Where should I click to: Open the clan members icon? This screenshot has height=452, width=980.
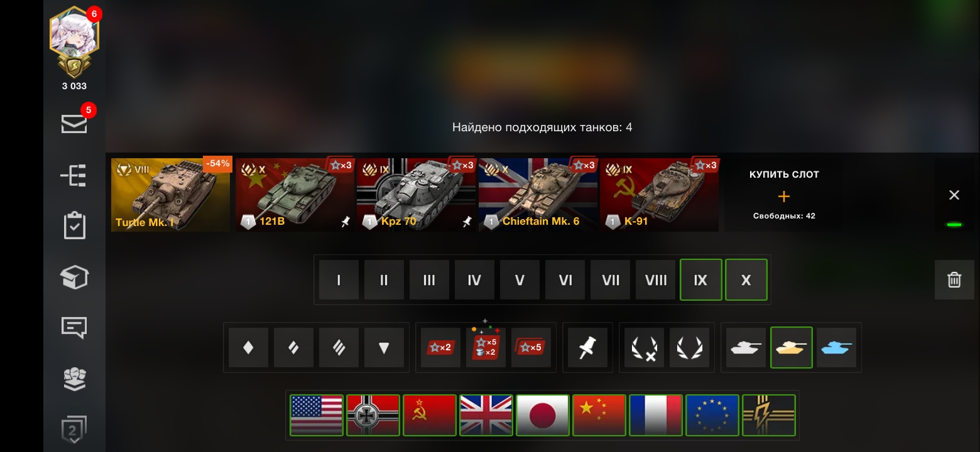pos(74,379)
